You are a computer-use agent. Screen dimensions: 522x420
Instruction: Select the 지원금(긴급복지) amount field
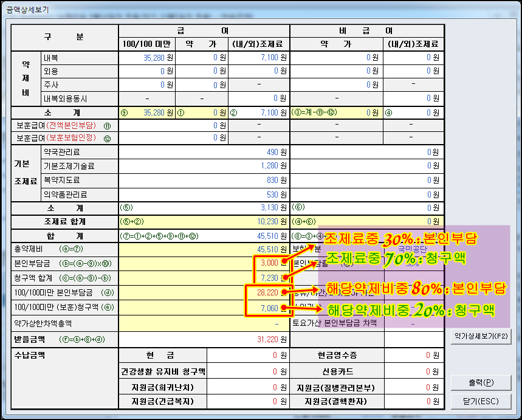pyautogui.click(x=248, y=402)
